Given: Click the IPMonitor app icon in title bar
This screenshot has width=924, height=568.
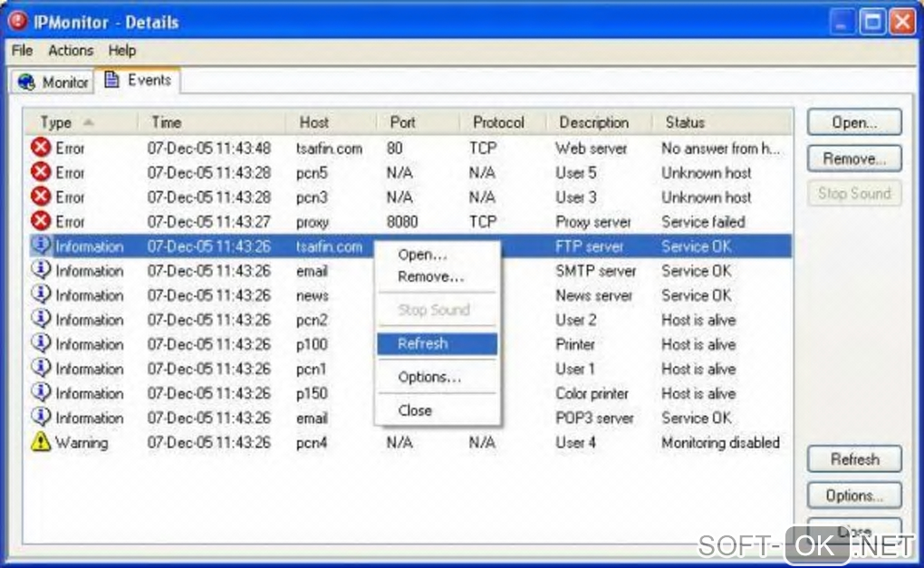Looking at the screenshot, I should click(x=18, y=21).
